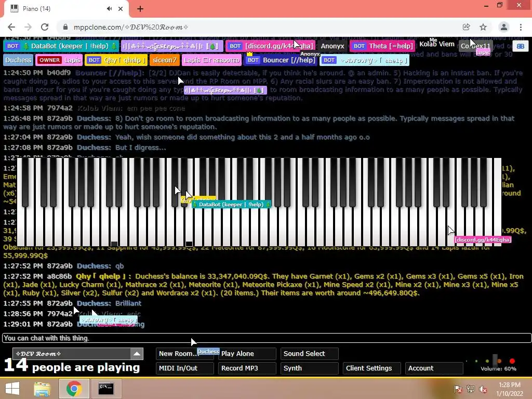Click the DataBot cursor label on the piano
The image size is (532, 399).
(231, 204)
